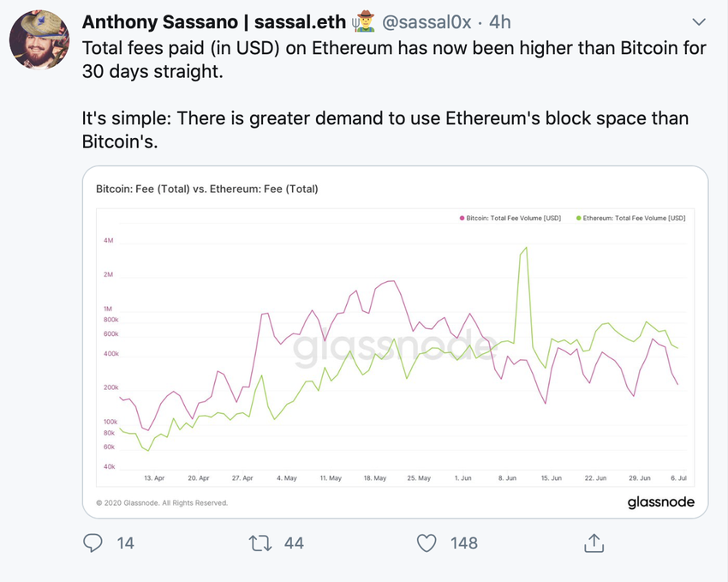Open Anthony Sassano's profile avatar
The width and height of the screenshot is (728, 582).
coord(39,40)
